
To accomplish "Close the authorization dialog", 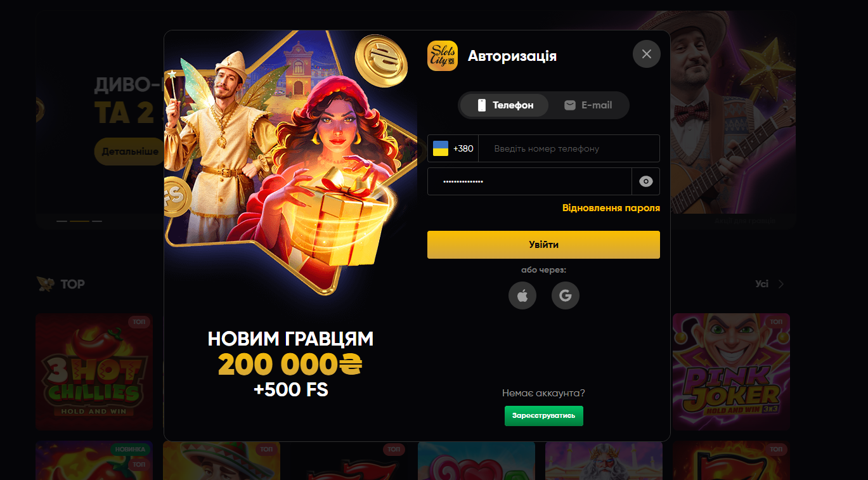I will pyautogui.click(x=647, y=54).
